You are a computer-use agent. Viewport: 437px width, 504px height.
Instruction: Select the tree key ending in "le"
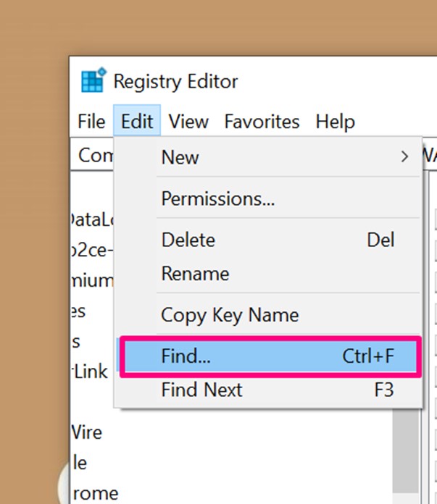[79, 463]
